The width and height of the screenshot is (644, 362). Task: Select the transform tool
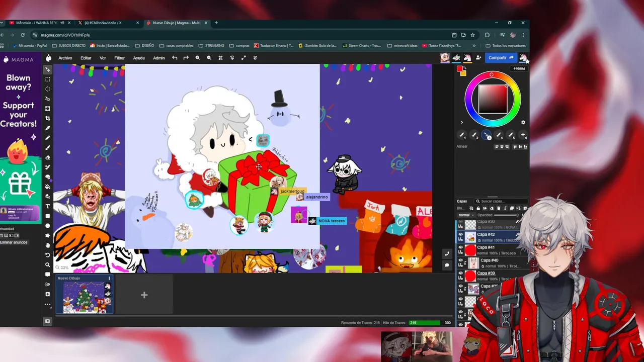click(x=48, y=109)
